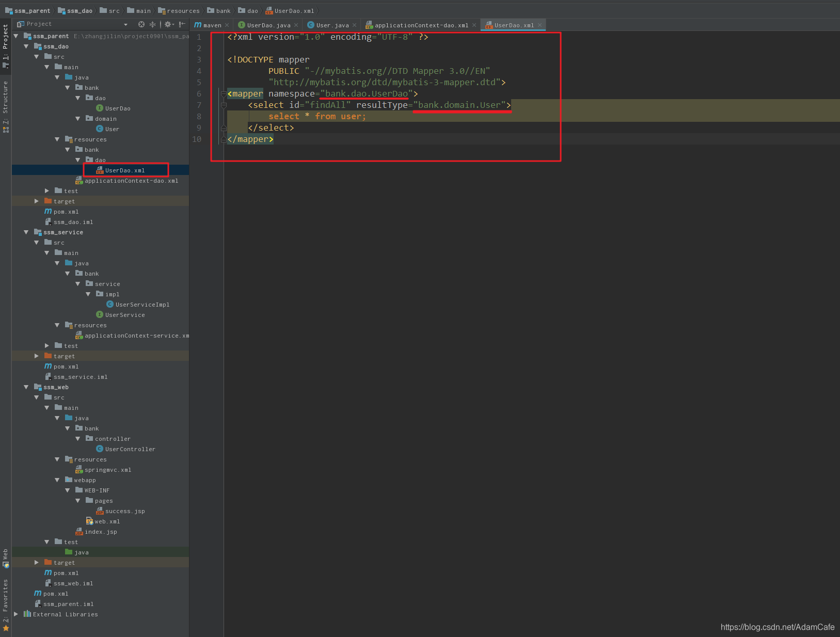The image size is (840, 637).
Task: Close the applicationContext-dao.xml editor tab
Action: (x=474, y=25)
